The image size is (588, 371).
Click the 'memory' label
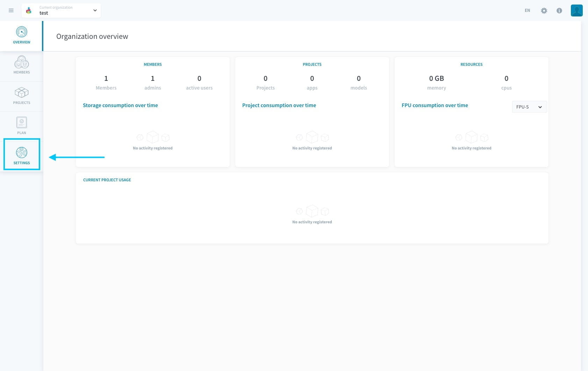click(x=437, y=88)
